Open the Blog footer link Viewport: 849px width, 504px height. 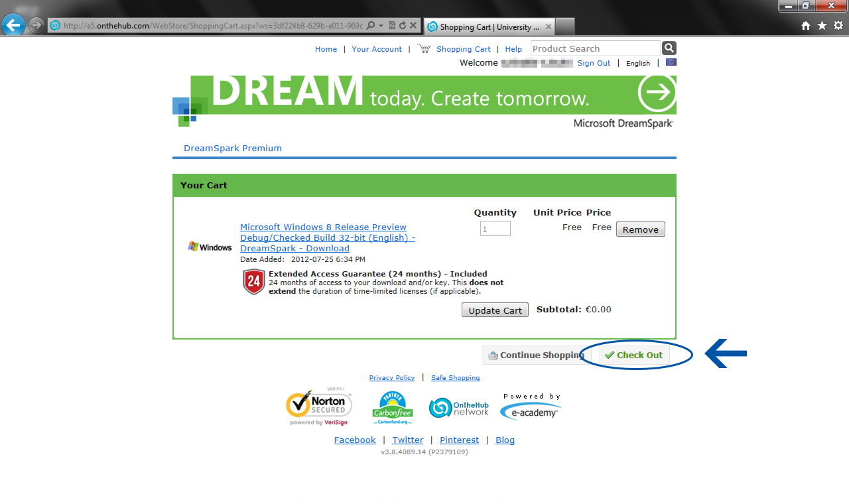tap(505, 440)
